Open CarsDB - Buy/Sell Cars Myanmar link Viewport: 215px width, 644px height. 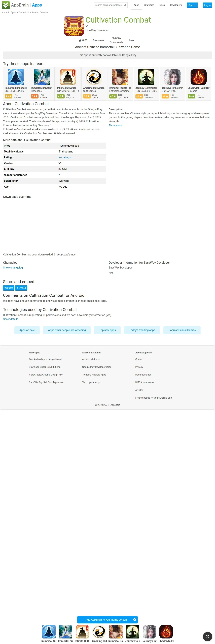46,383
